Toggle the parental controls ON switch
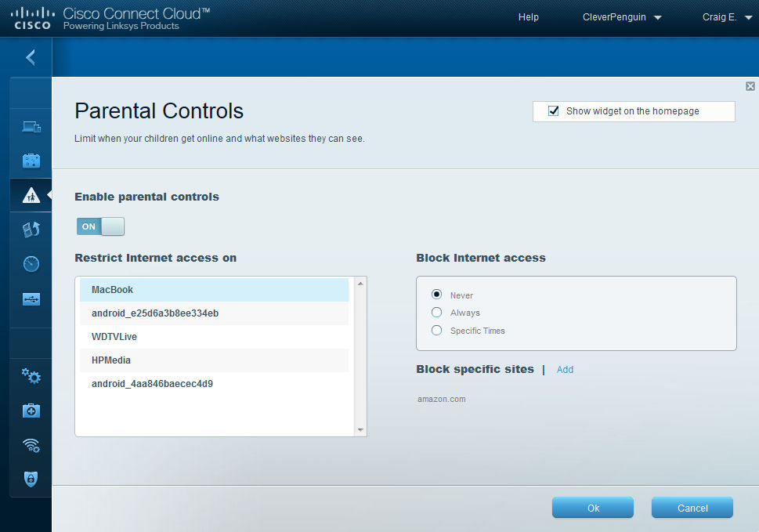759x532 pixels. (100, 226)
